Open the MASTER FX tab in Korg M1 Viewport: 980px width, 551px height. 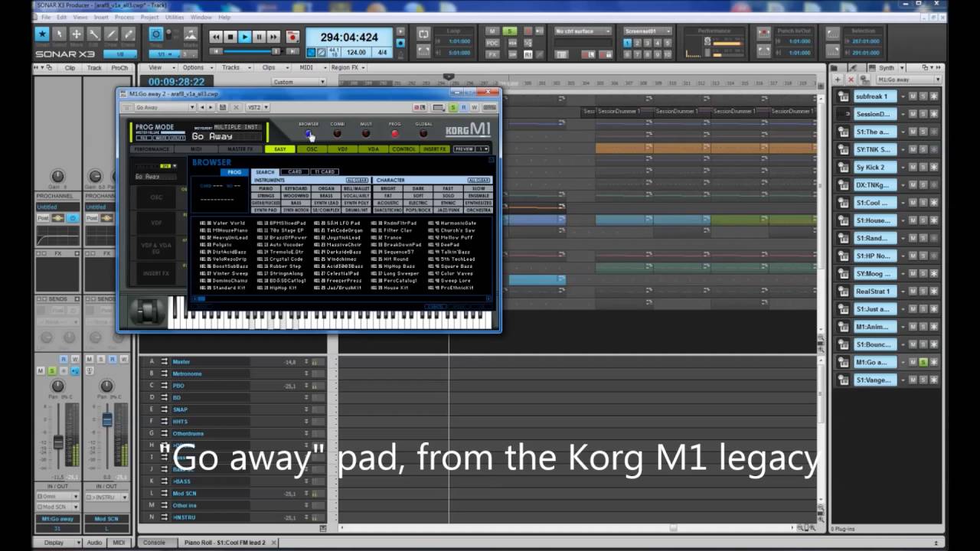240,149
